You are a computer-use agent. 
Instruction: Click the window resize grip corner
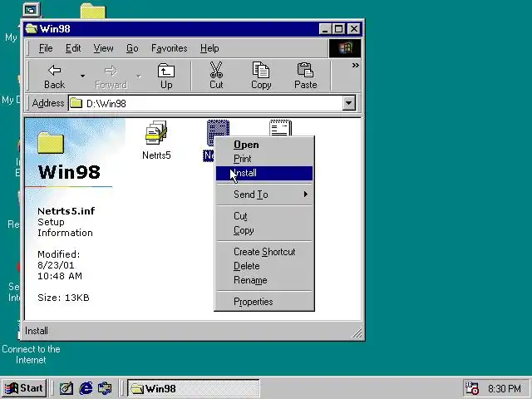[x=357, y=333]
